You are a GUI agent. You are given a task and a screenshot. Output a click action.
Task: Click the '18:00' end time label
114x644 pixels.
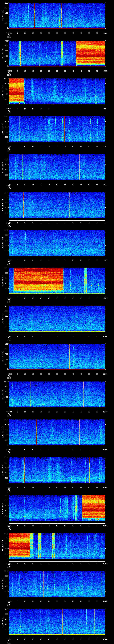pos(105,639)
